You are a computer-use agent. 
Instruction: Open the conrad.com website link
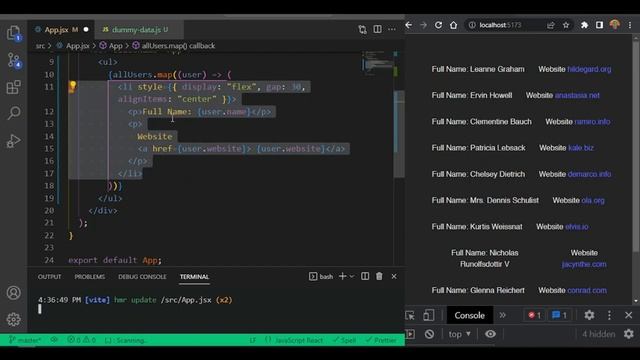(x=587, y=290)
